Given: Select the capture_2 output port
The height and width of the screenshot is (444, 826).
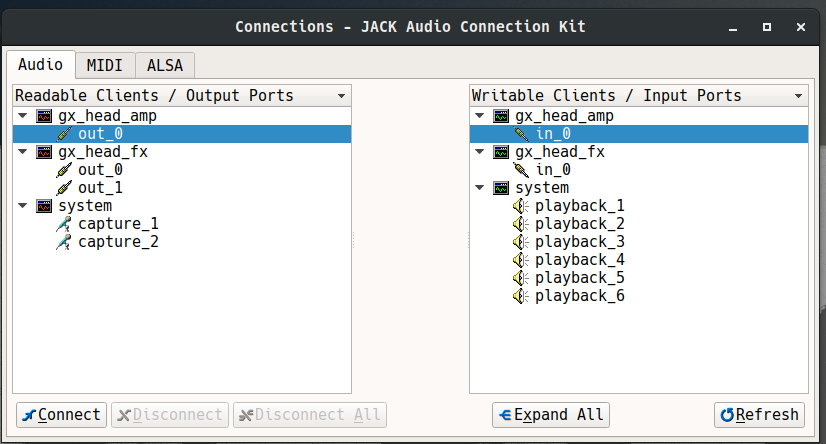Looking at the screenshot, I should 118,242.
